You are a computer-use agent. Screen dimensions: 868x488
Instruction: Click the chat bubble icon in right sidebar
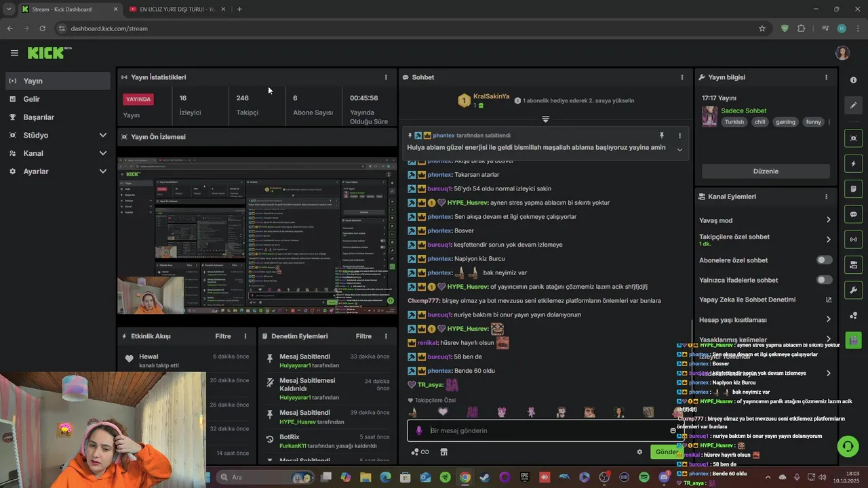[x=853, y=214]
